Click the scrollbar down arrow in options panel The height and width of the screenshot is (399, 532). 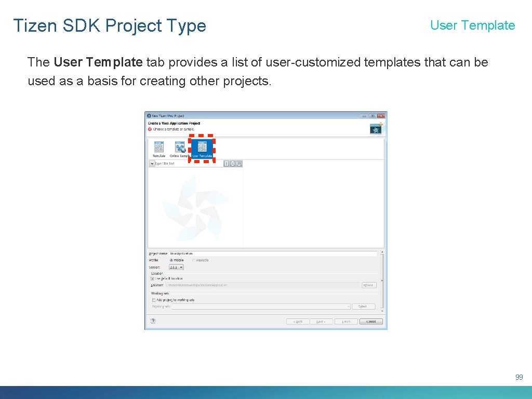pyautogui.click(x=382, y=311)
